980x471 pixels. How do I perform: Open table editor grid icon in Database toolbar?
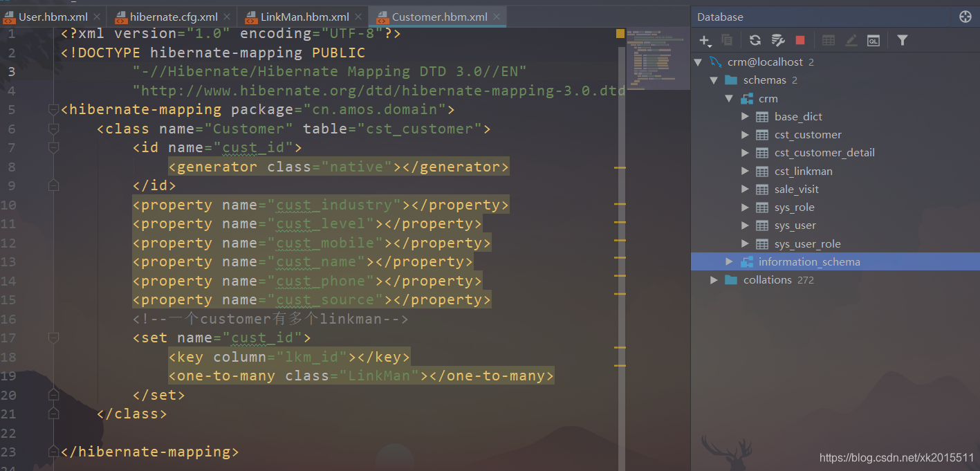click(x=829, y=40)
